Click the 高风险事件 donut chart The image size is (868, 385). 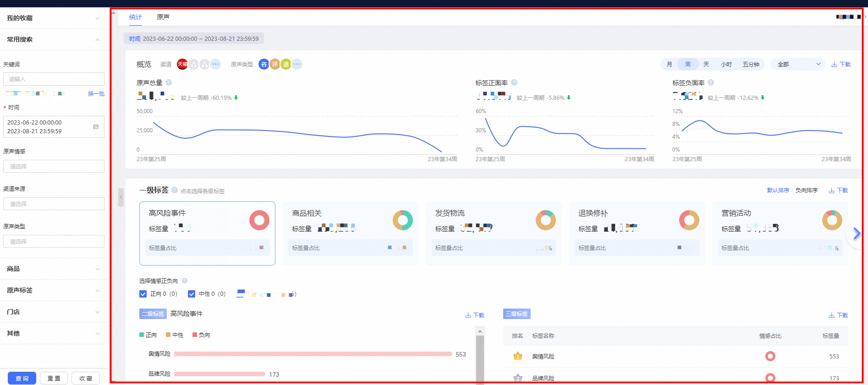[259, 220]
